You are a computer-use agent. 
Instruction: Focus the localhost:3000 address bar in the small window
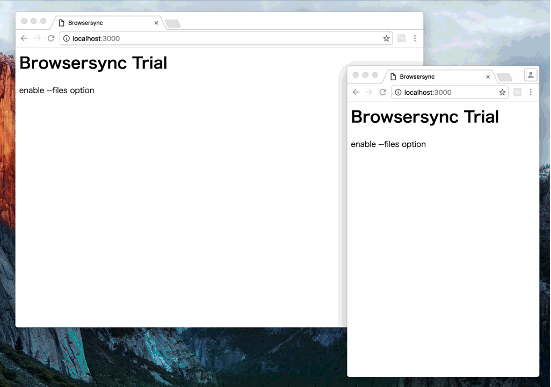(x=450, y=92)
